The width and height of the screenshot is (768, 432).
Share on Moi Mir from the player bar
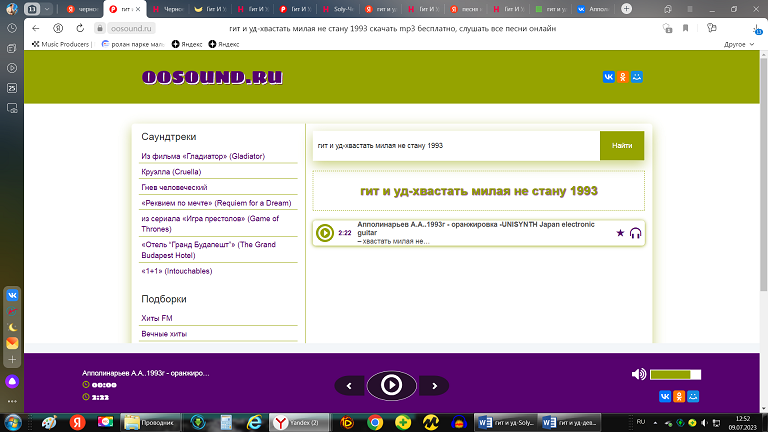pos(693,396)
